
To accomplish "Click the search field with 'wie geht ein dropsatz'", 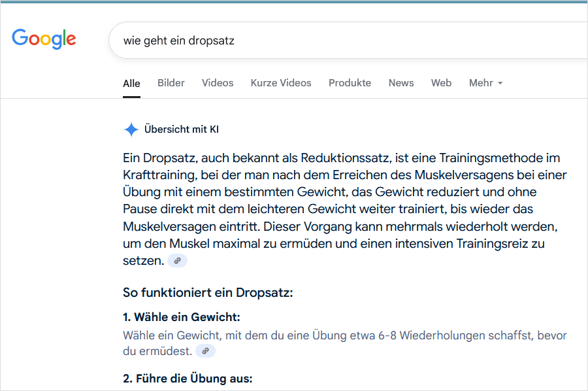I will coord(348,40).
